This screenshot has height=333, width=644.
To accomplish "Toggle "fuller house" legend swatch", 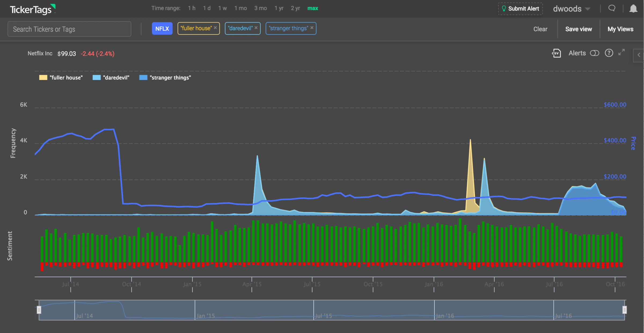I will click(43, 78).
